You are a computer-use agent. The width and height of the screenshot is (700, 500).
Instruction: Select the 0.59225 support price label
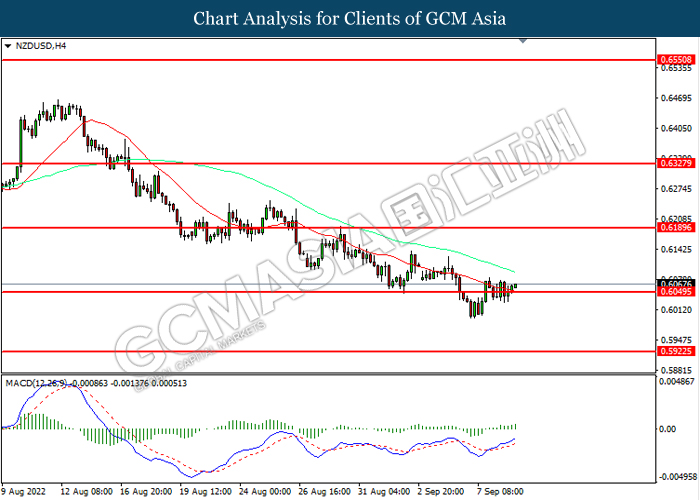coord(676,351)
